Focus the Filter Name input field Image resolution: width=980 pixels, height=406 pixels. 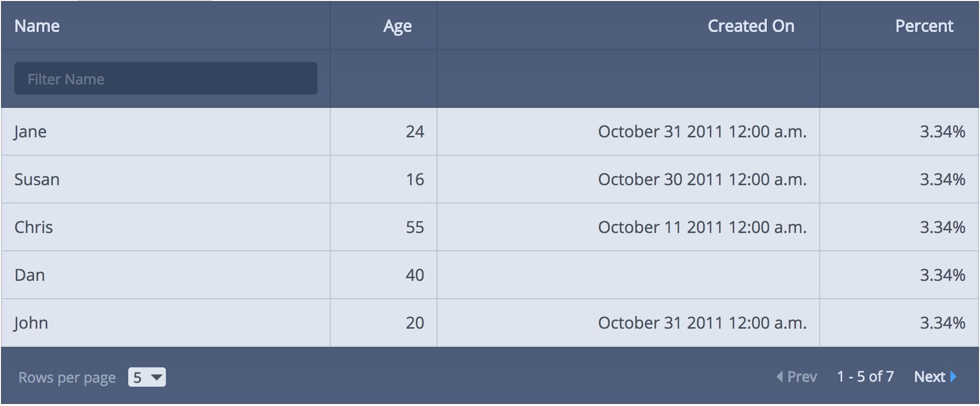coord(166,78)
